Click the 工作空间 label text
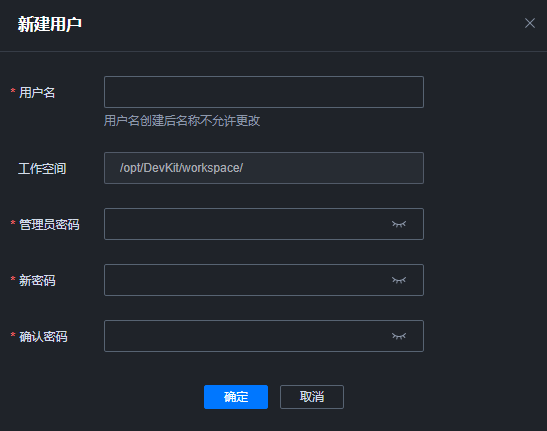This screenshot has width=547, height=431. (42, 169)
